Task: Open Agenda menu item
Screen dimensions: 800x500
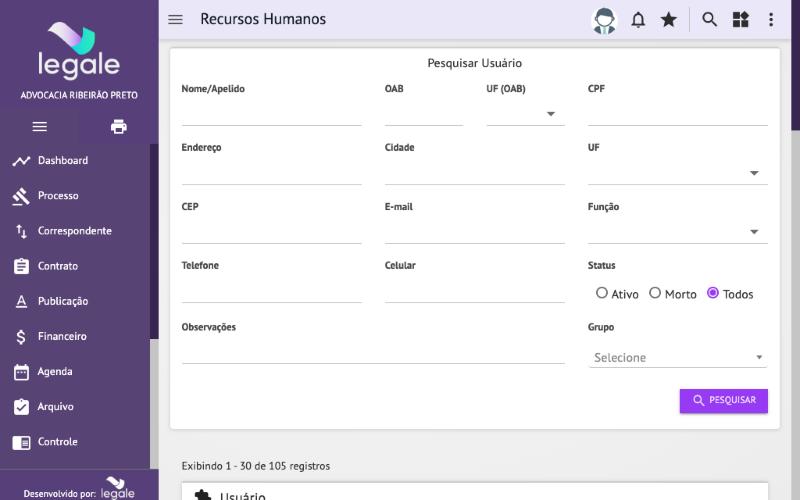Action: tap(55, 371)
